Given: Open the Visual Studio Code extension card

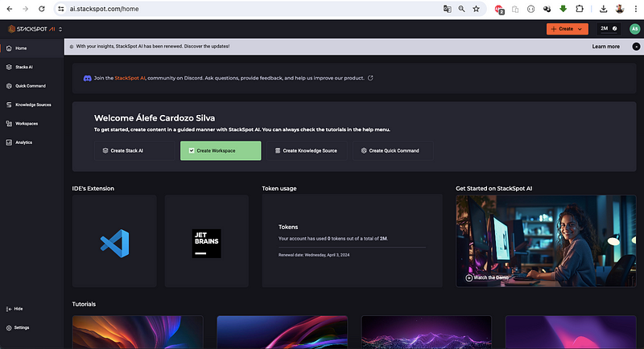Looking at the screenshot, I should pos(114,241).
